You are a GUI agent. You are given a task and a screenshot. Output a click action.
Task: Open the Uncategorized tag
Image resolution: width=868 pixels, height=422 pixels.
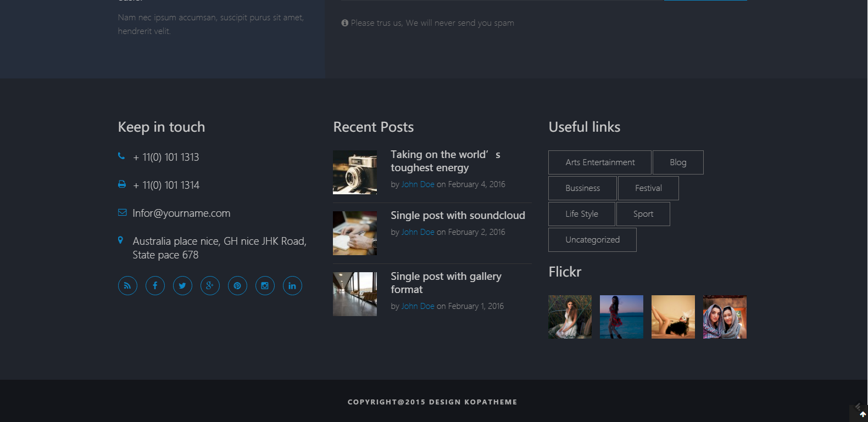pyautogui.click(x=592, y=240)
